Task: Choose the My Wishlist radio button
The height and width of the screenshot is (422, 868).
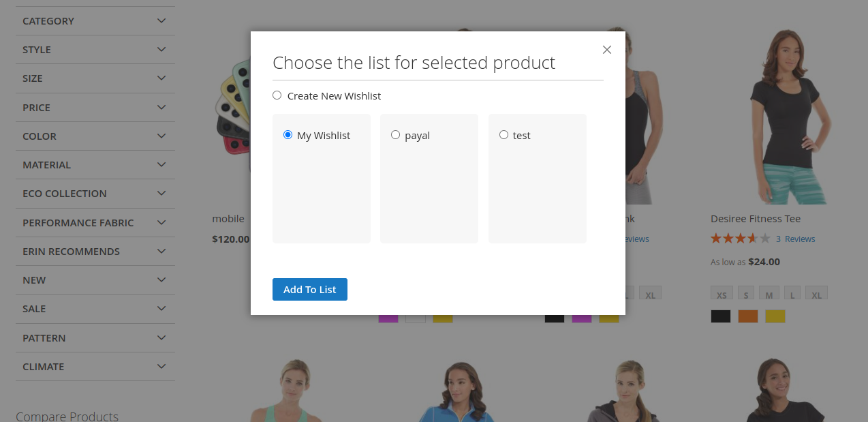Action: pos(288,135)
